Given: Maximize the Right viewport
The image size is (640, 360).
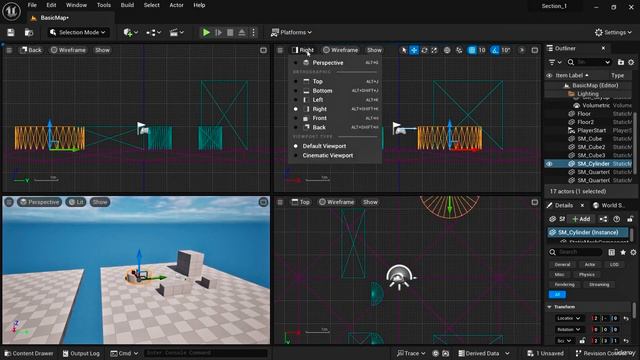Looking at the screenshot, I should pyautogui.click(x=535, y=50).
